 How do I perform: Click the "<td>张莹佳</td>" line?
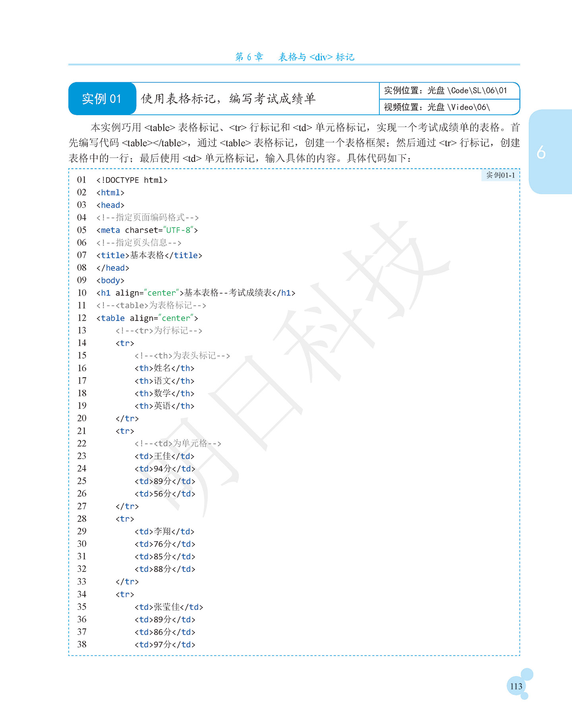tap(169, 607)
